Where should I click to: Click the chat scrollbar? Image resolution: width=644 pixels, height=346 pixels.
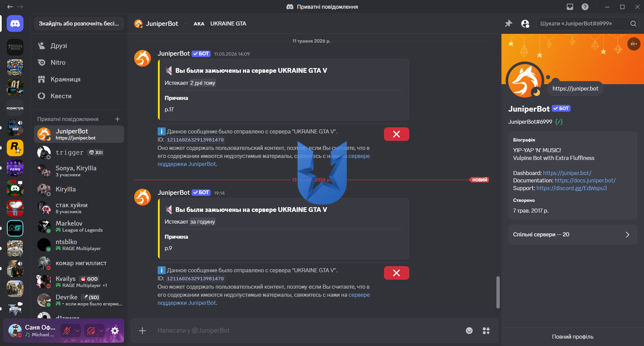498,292
